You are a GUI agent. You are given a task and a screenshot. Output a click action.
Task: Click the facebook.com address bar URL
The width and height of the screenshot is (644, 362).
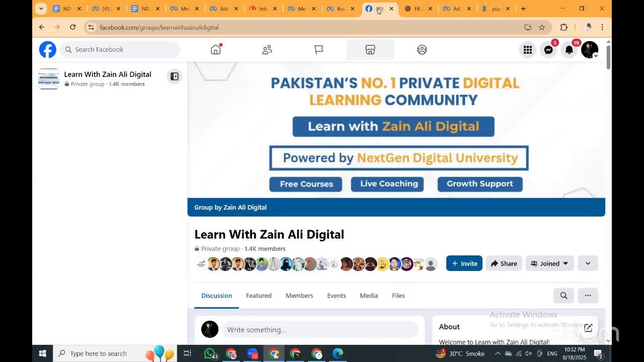click(x=159, y=27)
